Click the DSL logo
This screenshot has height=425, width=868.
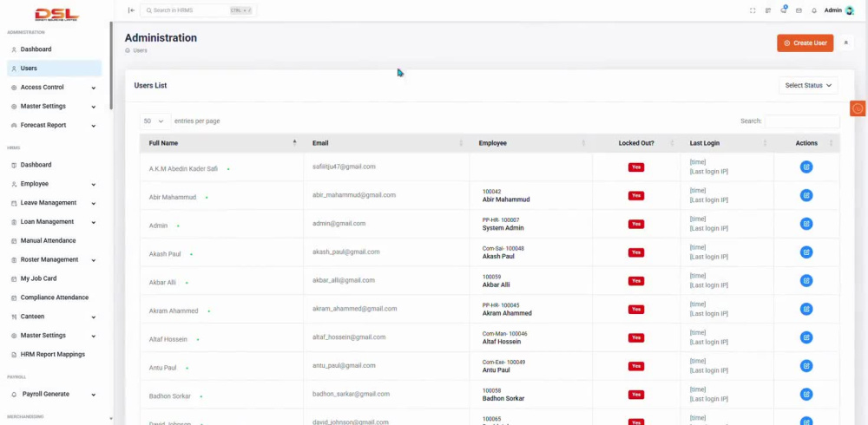56,15
